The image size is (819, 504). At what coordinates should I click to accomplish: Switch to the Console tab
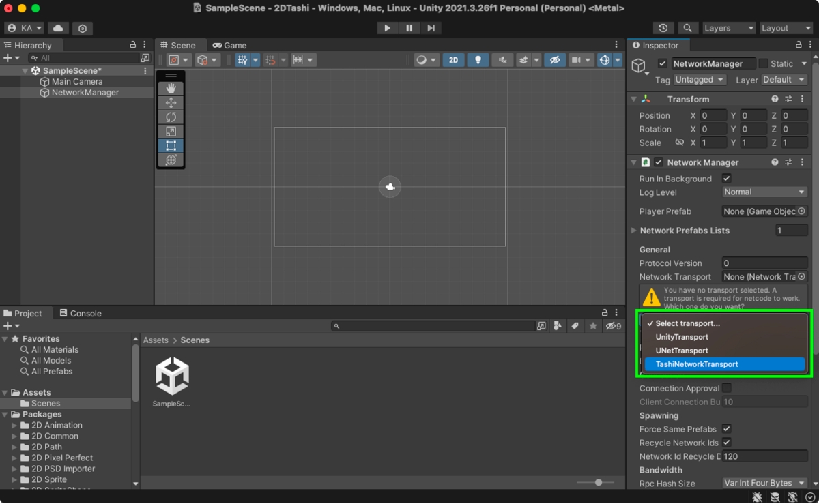point(80,313)
